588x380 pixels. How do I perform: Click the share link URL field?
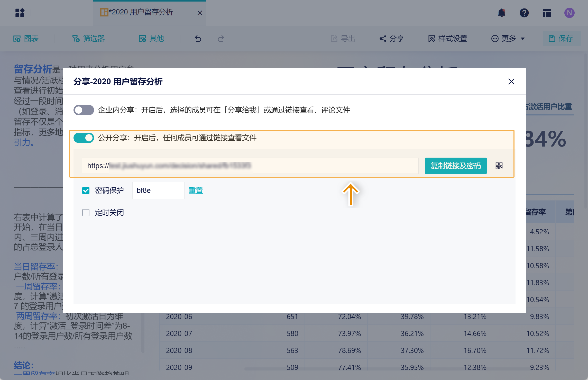tap(250, 166)
